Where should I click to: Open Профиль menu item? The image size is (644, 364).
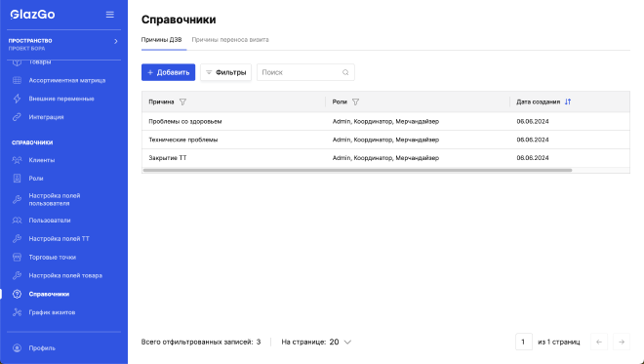[x=42, y=348]
